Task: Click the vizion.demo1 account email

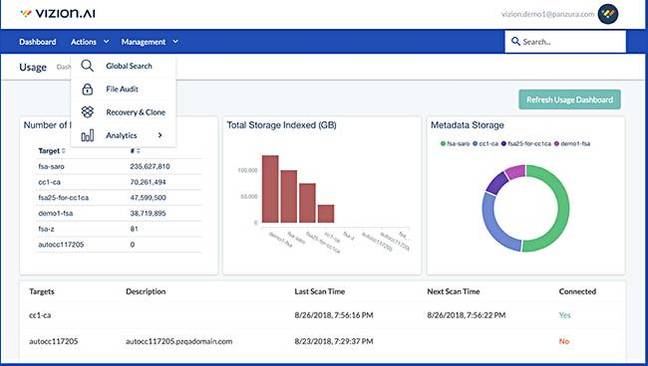Action: [548, 14]
